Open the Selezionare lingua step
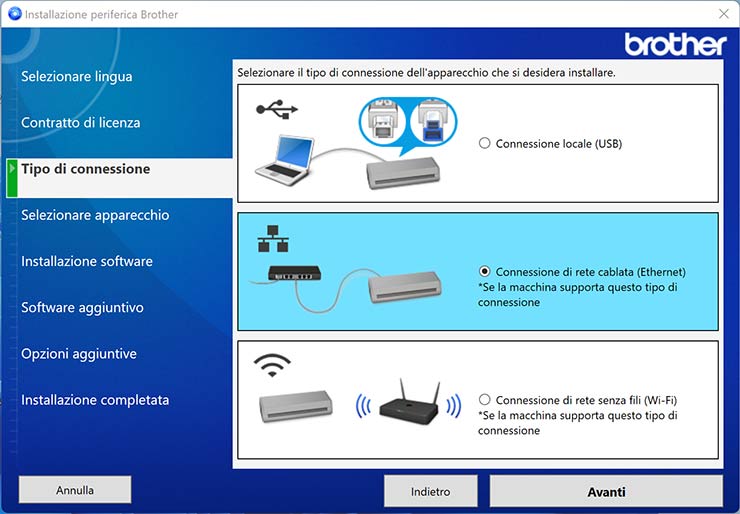This screenshot has width=740, height=514. click(77, 77)
